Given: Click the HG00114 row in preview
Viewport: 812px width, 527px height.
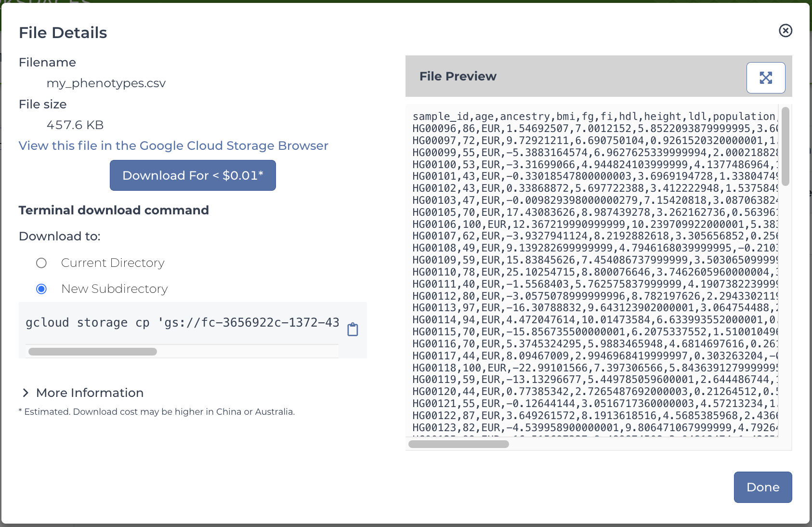Looking at the screenshot, I should (595, 320).
